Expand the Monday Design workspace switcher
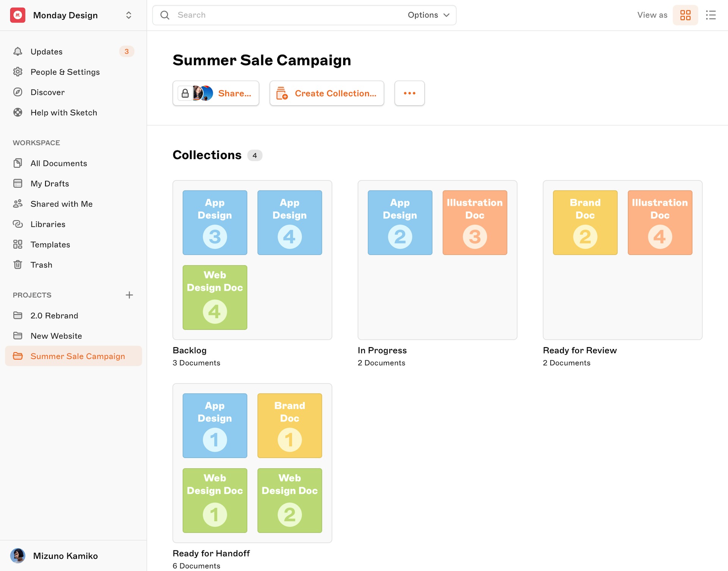This screenshot has height=571, width=728. click(129, 15)
